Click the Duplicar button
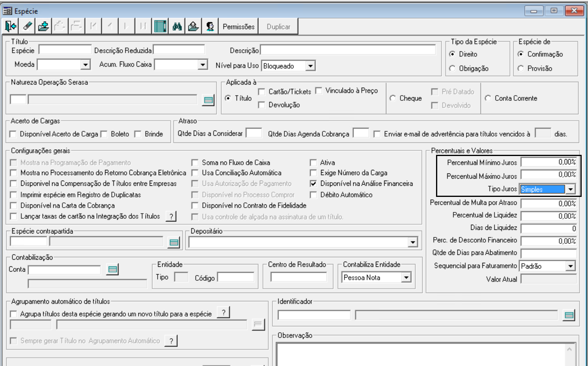The image size is (588, 366). 278,27
